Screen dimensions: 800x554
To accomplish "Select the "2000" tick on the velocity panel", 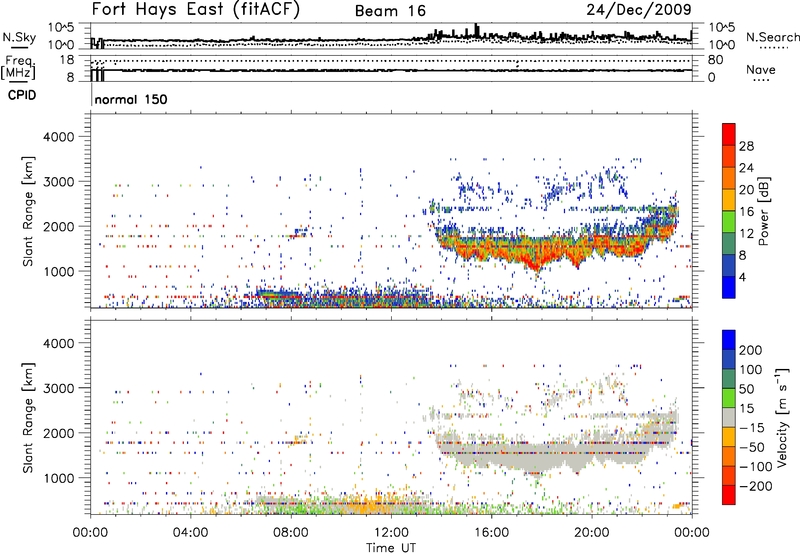I will (x=58, y=433).
